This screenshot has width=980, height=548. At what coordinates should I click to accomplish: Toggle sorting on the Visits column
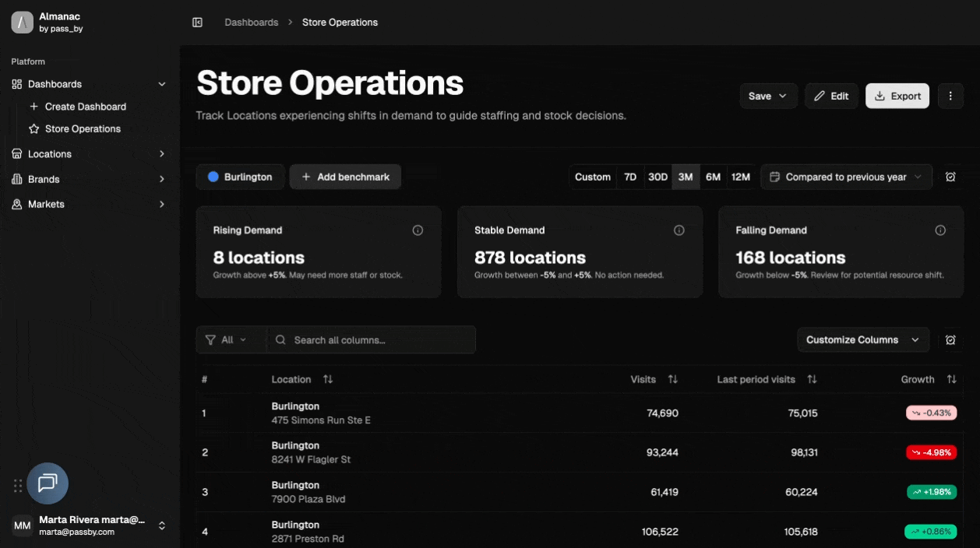click(673, 379)
